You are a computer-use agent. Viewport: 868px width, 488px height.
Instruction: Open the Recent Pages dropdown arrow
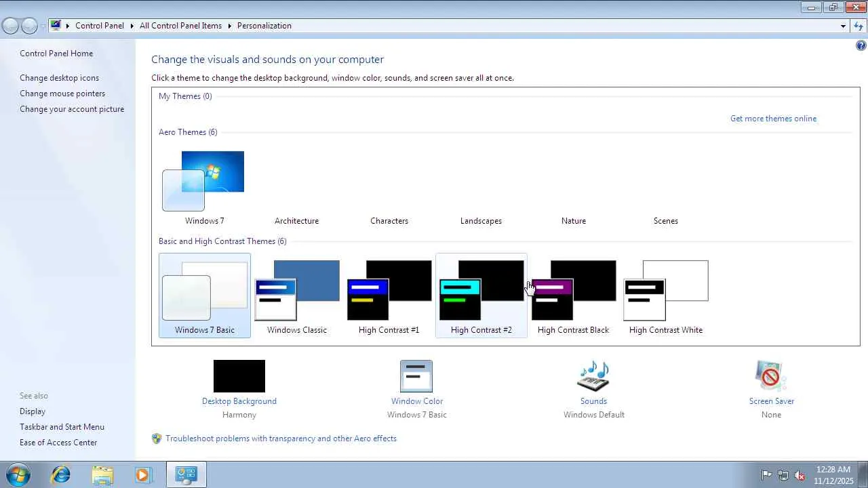pos(43,26)
